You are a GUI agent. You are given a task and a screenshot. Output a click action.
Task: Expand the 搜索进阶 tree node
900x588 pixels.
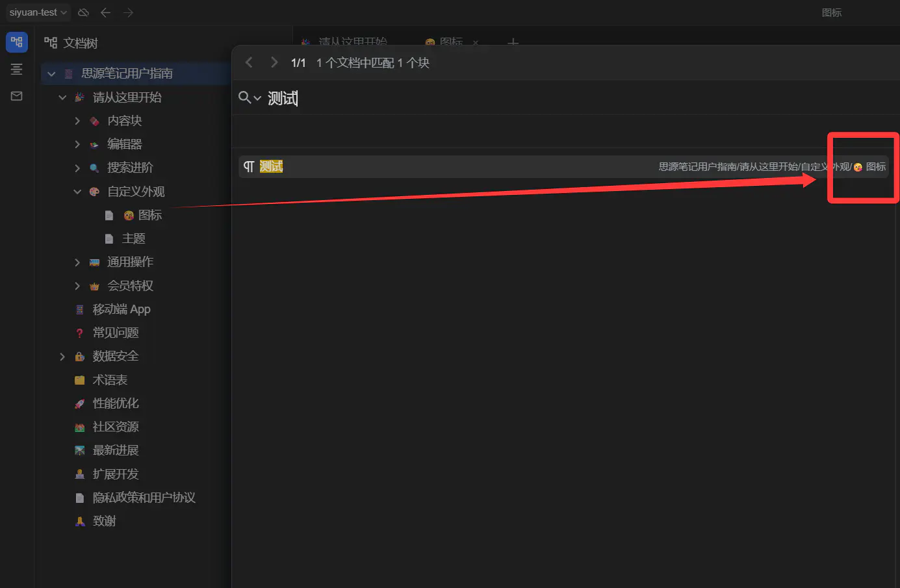77,168
